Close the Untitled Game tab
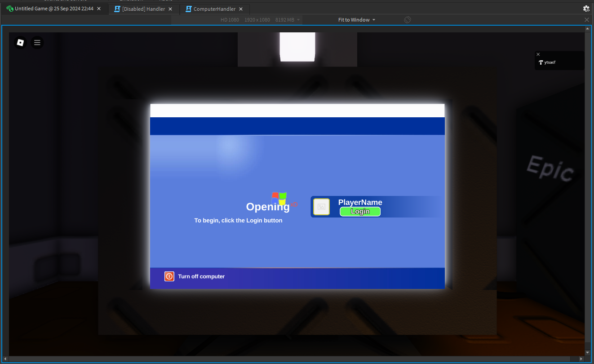This screenshot has width=594, height=364. tap(99, 9)
